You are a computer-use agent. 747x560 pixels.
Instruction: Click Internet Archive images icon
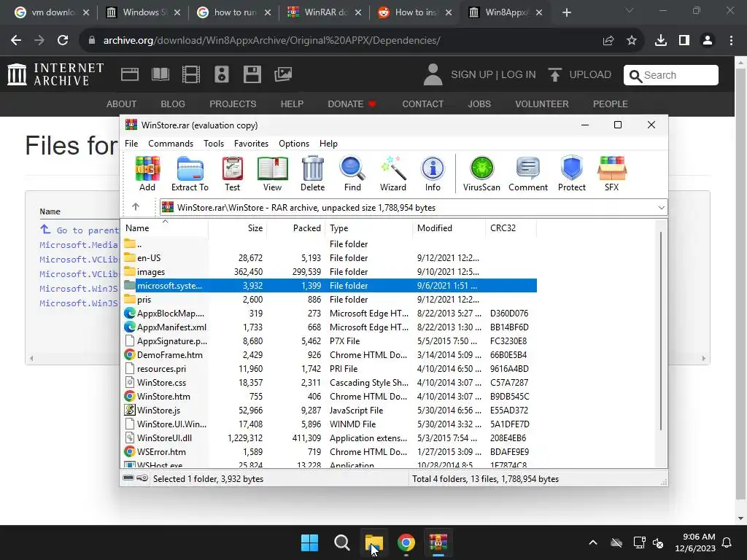tap(283, 74)
